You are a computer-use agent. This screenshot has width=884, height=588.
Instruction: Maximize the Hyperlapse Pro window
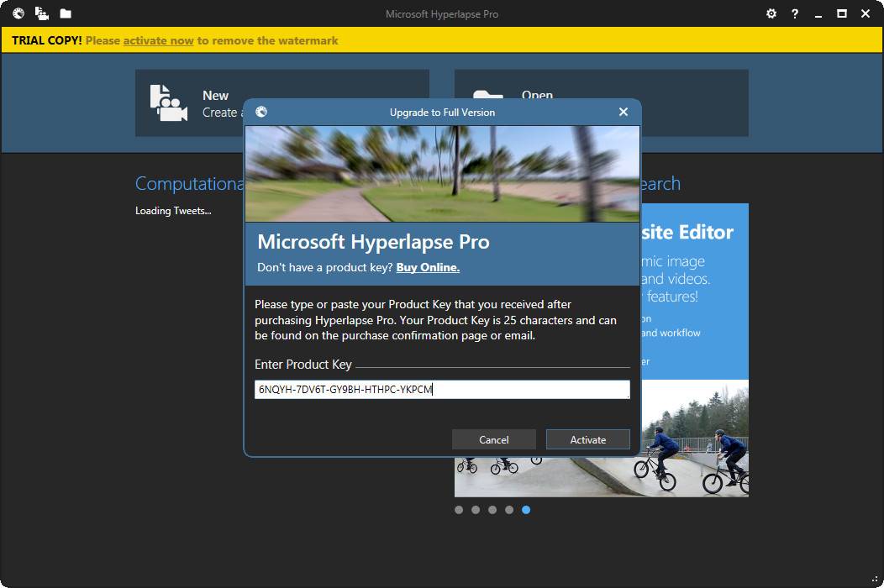click(842, 13)
